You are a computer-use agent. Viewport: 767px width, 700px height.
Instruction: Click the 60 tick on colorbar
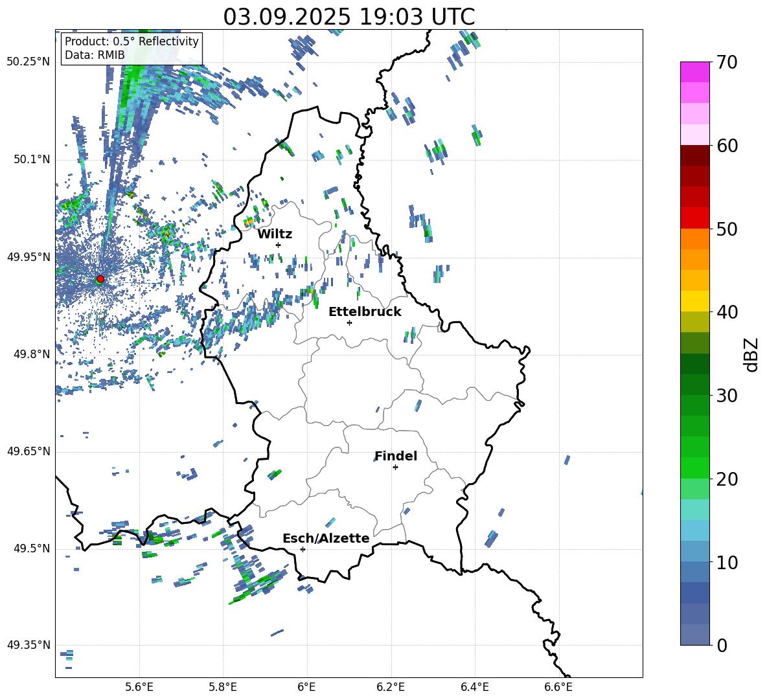click(727, 146)
